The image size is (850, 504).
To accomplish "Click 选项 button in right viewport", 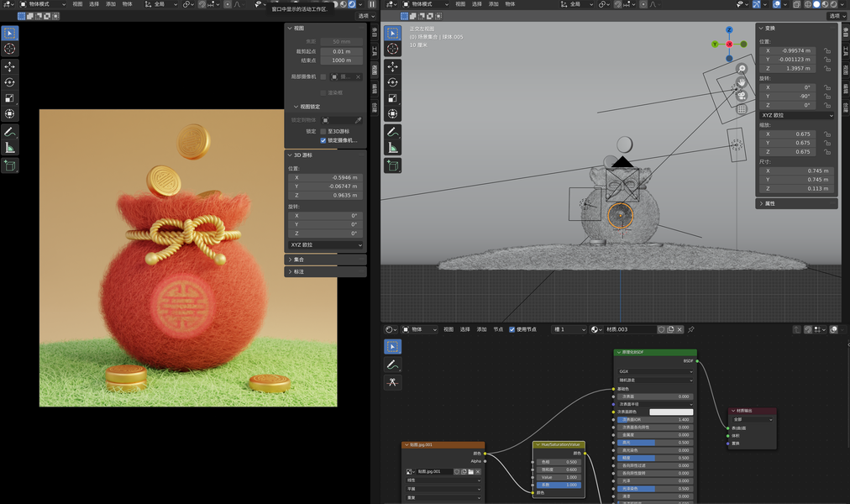I will tap(837, 16).
